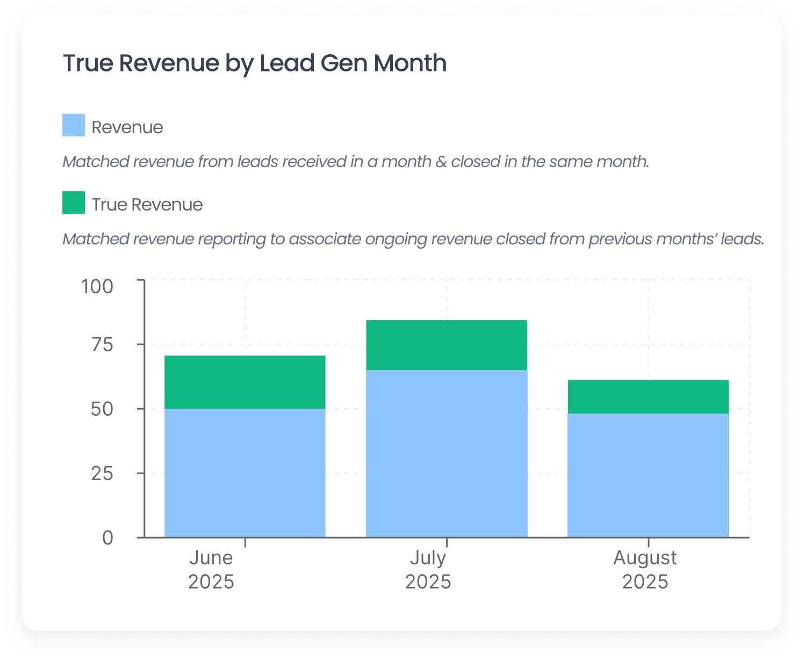Click the green True Revenue legend swatch

(x=74, y=202)
